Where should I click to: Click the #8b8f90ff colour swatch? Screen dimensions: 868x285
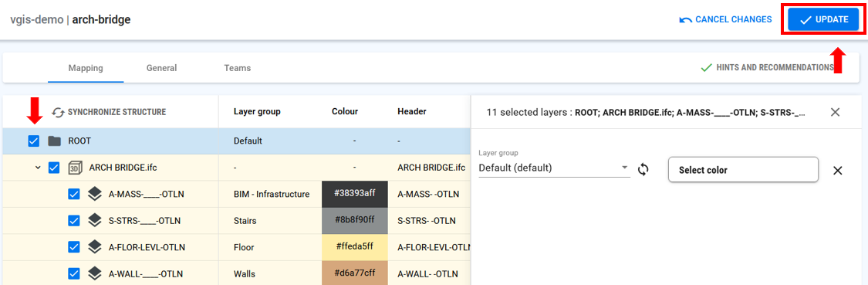tap(355, 220)
